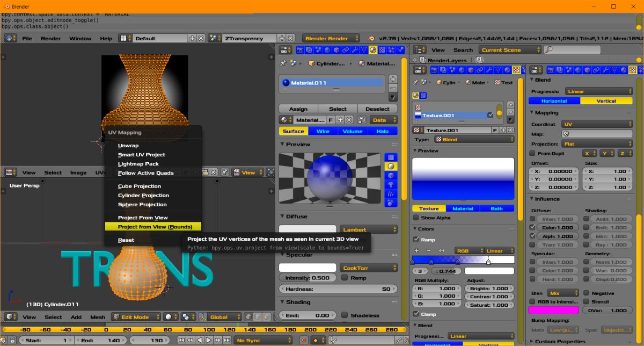The image size is (644, 346).
Task: Uncheck the Clamp checkbox
Action: (x=416, y=314)
